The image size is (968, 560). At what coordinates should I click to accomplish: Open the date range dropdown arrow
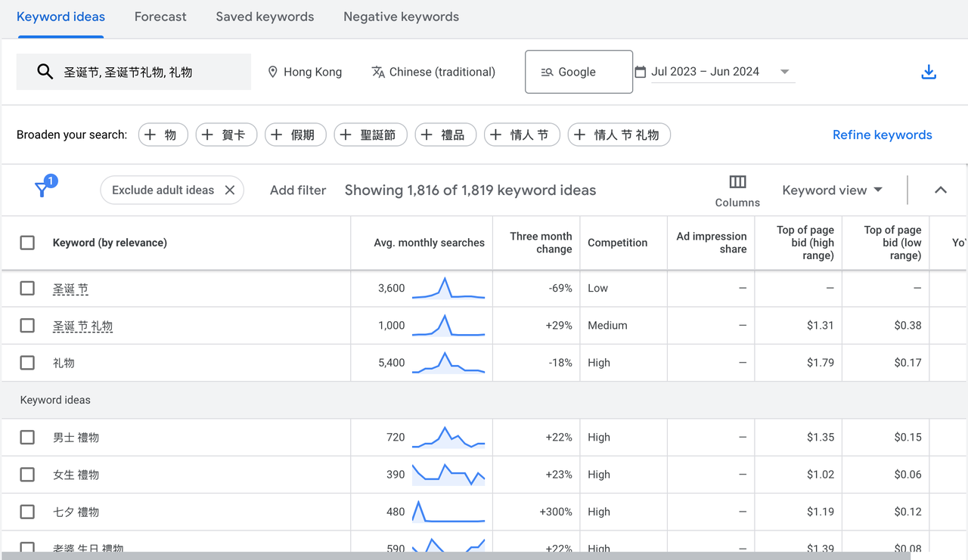tap(785, 72)
